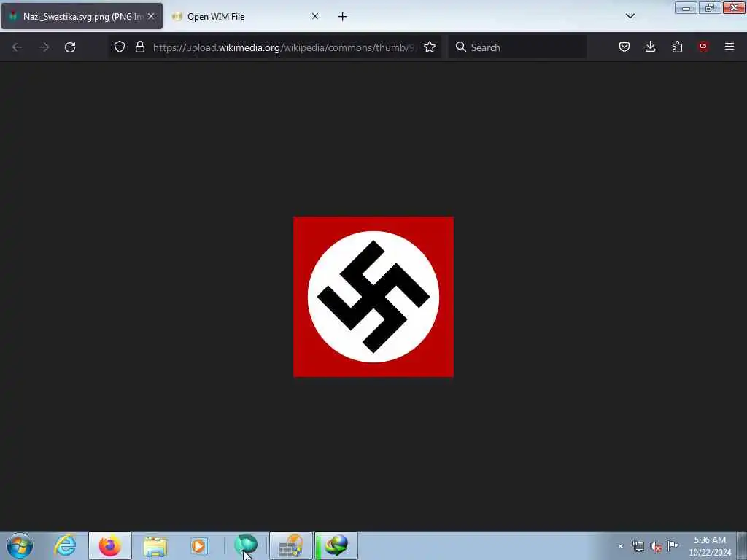Click the muted volume tray icon
This screenshot has width=747, height=560.
656,546
